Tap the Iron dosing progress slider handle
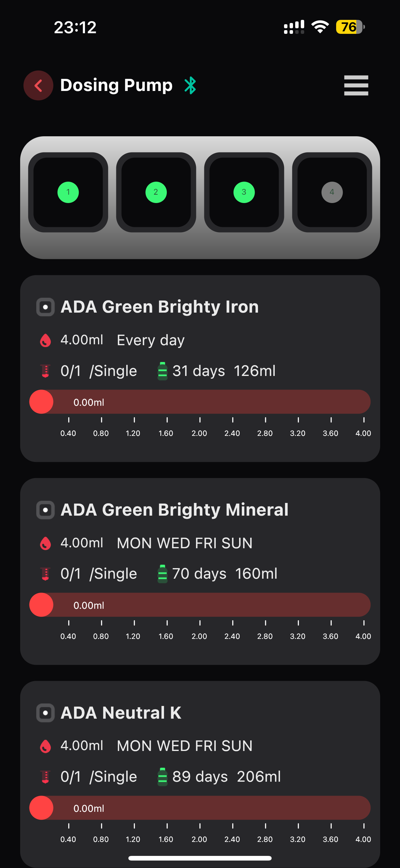Image resolution: width=400 pixels, height=868 pixels. click(42, 402)
